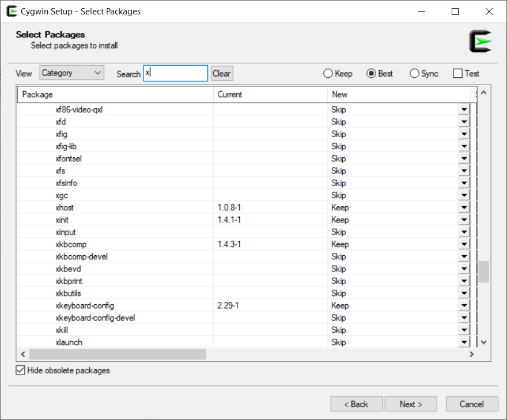Open action dropdown for xkbprint
The width and height of the screenshot is (507, 420).
464,281
